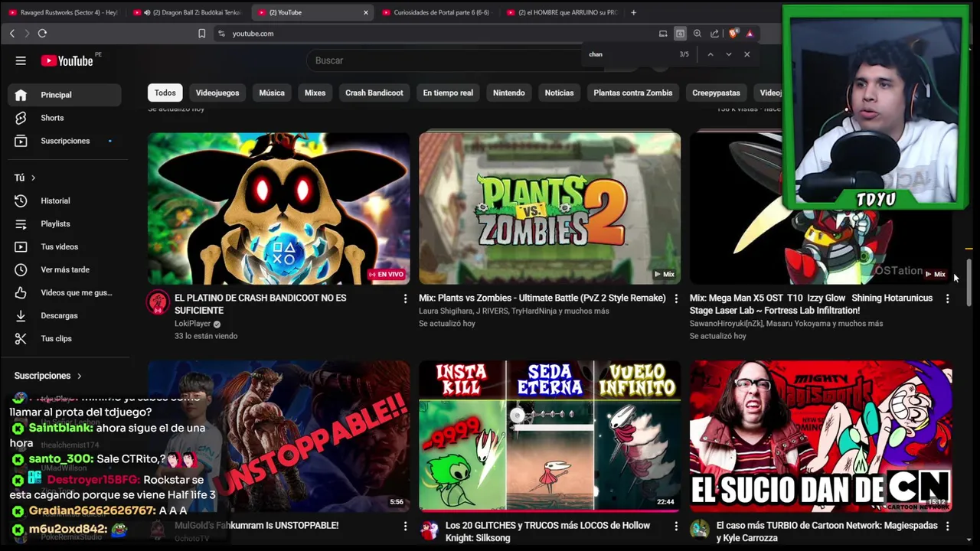Open LokiPlayer channel name link

(x=192, y=324)
